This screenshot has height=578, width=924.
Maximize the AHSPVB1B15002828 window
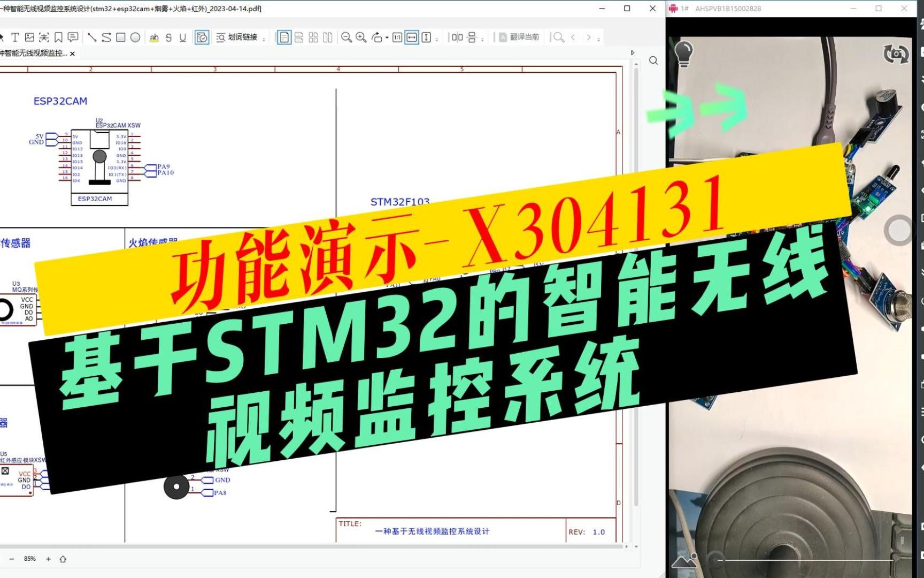point(879,9)
